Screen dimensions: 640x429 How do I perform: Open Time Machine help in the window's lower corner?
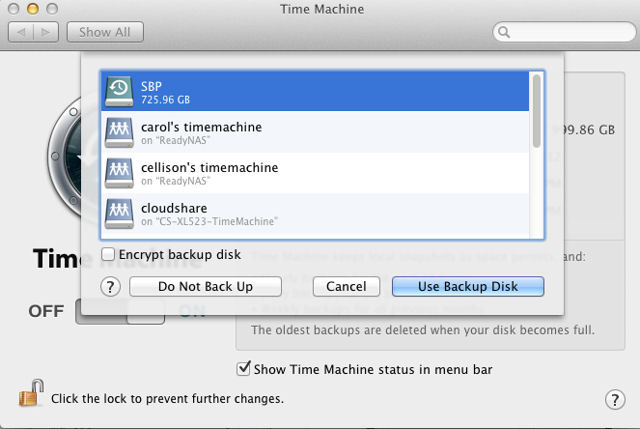click(x=615, y=399)
